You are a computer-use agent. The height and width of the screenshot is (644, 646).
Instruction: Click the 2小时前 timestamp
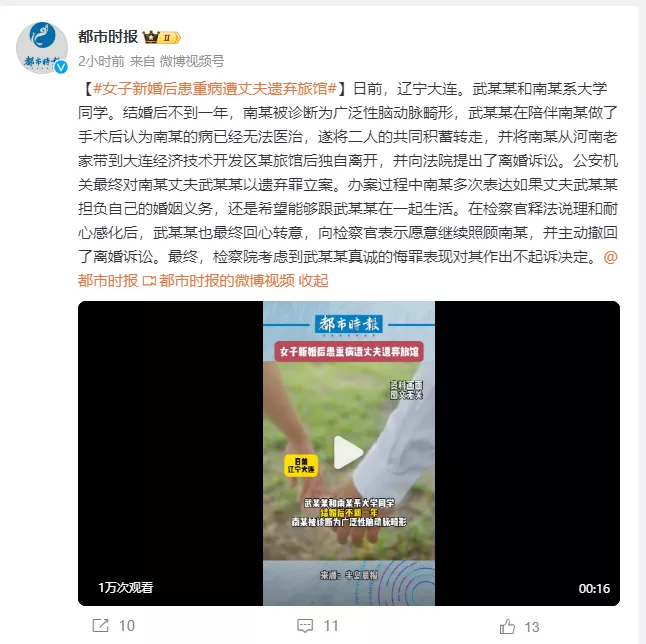[101, 61]
